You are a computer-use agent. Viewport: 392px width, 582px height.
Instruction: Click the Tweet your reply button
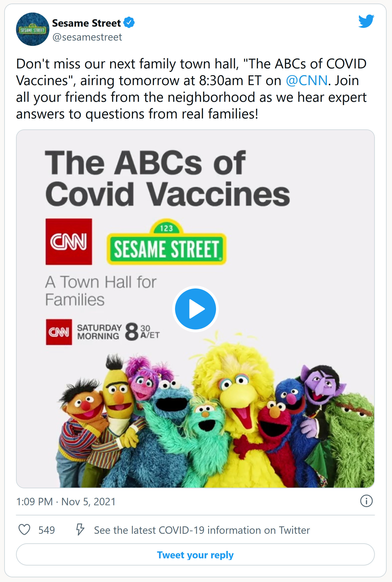pyautogui.click(x=195, y=555)
